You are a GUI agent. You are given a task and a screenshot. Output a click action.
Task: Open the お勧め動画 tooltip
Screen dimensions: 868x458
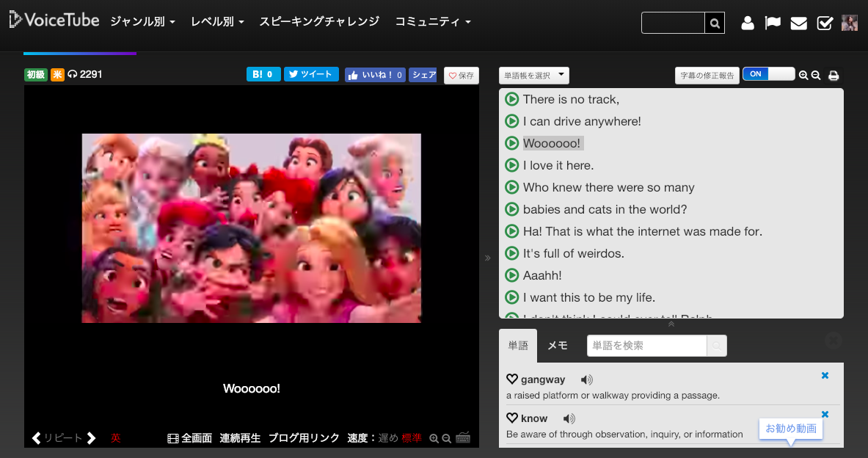coord(790,429)
